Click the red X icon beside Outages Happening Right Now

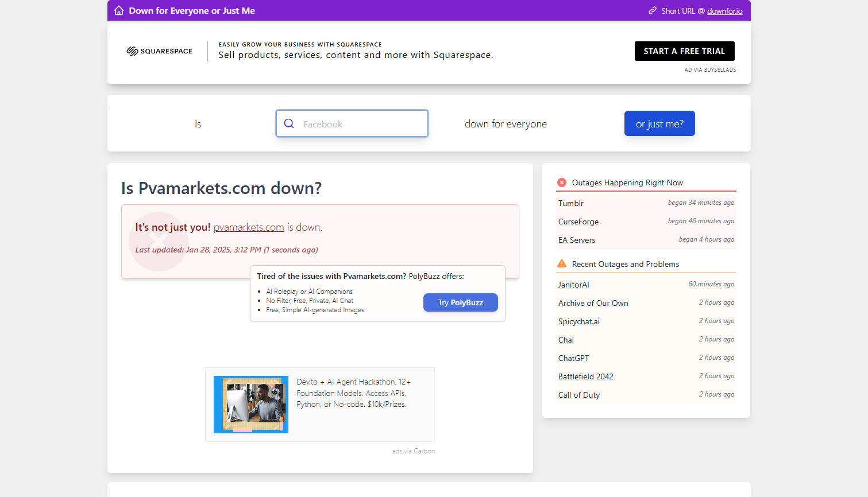click(x=562, y=183)
